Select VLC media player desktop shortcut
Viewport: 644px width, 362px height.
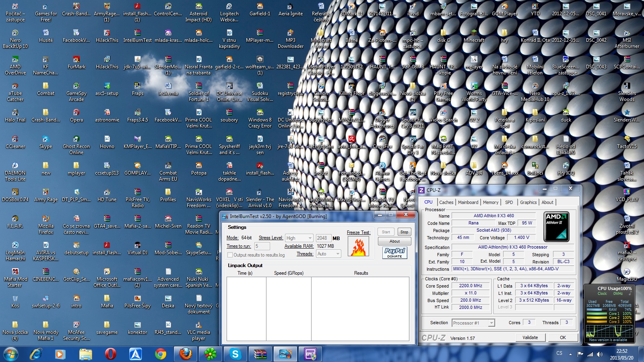coord(198,331)
